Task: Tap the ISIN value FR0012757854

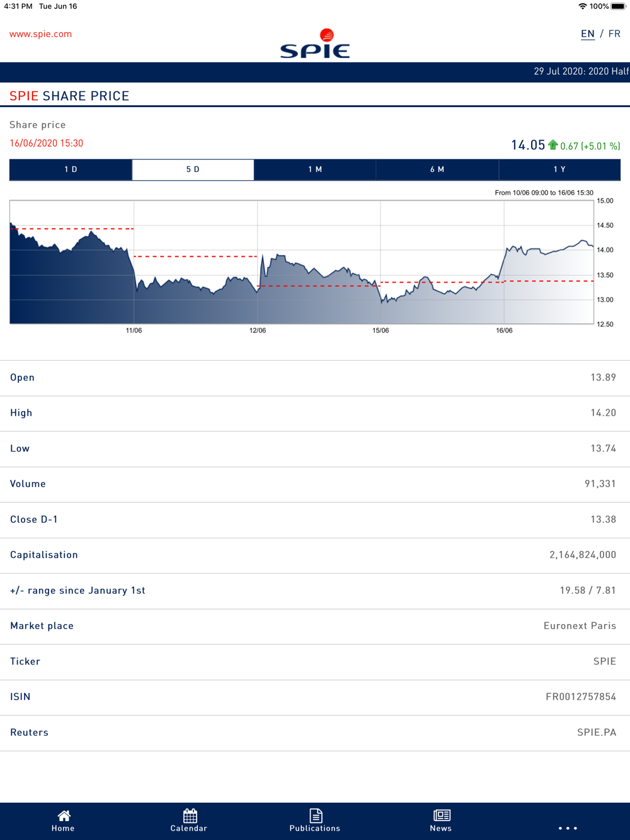Action: (581, 697)
